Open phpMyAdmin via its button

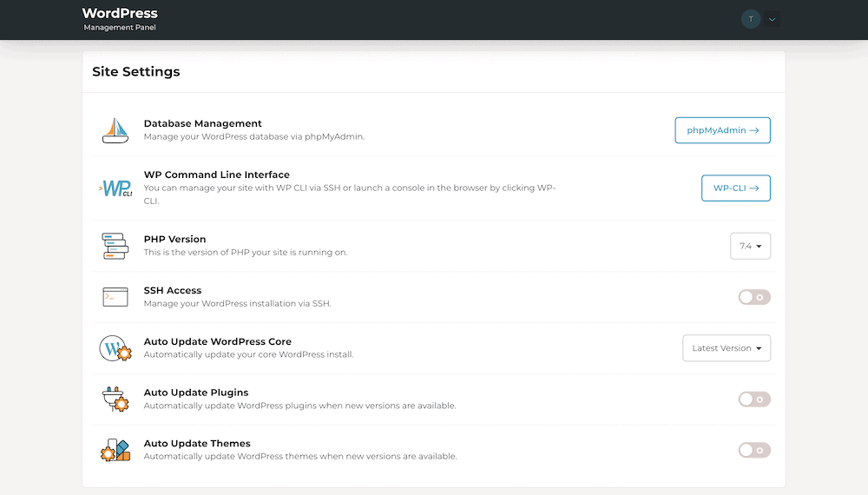(x=722, y=130)
